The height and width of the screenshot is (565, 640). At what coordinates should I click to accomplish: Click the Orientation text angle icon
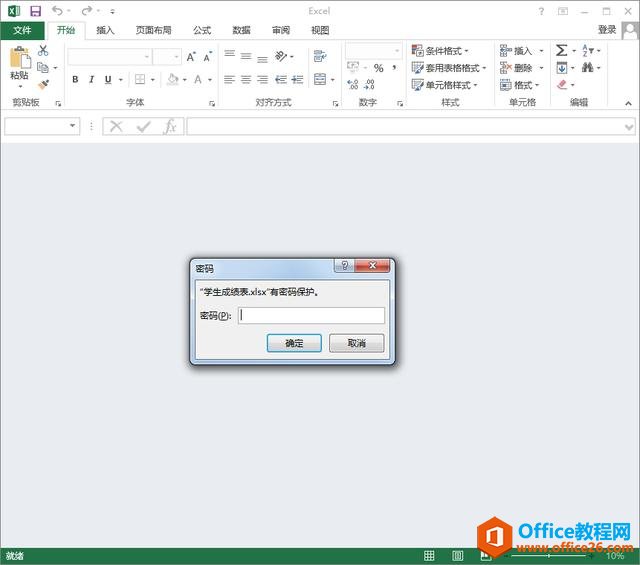[x=281, y=56]
